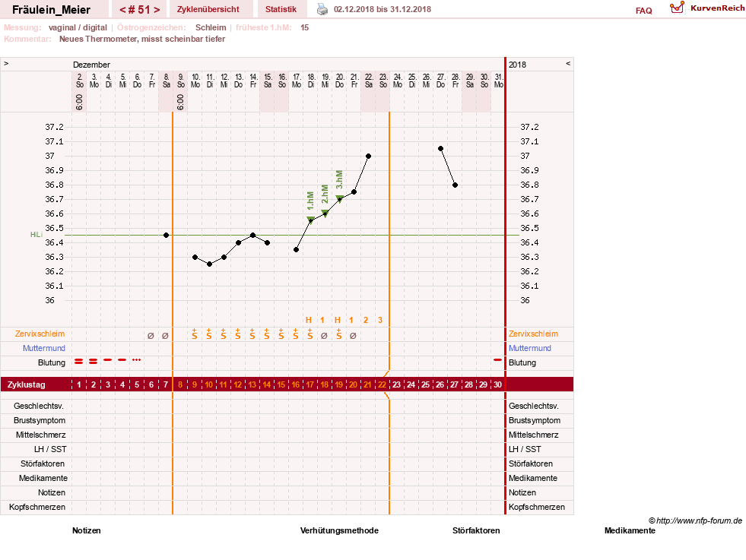
Task: Click the comment 'Neues Thermometer, misst scheinbar tiefer'
Action: click(142, 39)
